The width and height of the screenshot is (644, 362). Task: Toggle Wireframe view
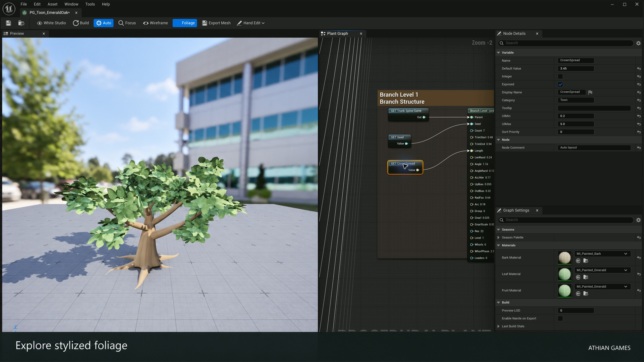(155, 23)
